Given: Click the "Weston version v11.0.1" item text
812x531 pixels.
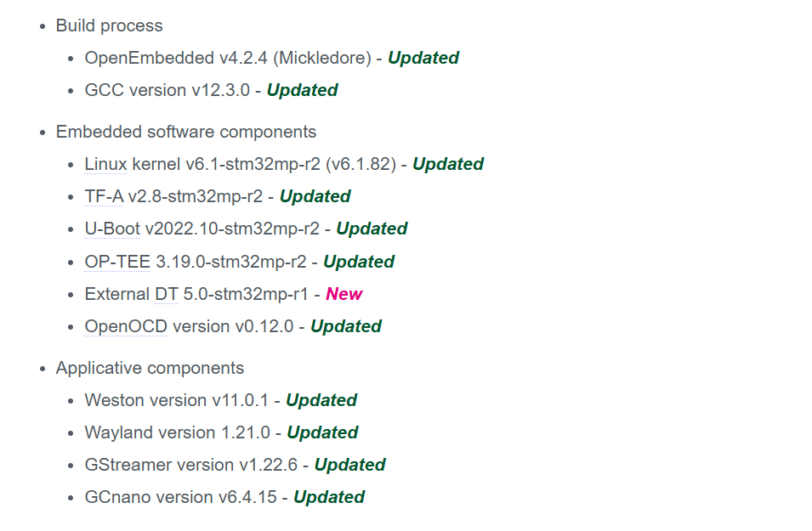Looking at the screenshot, I should coord(177,400).
